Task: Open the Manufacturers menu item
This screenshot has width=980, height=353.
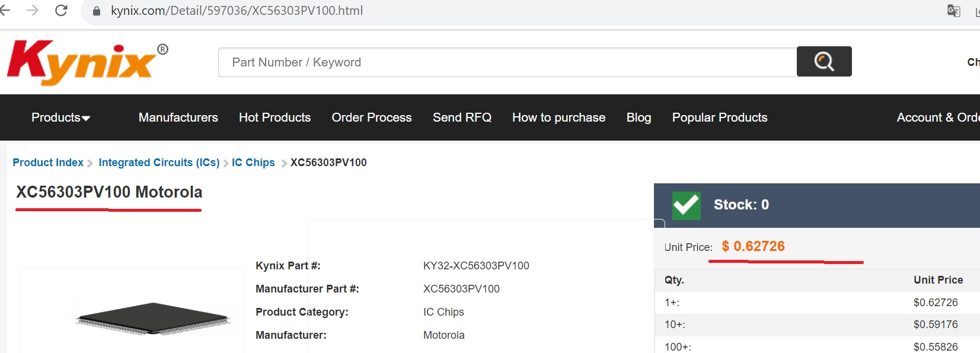Action: 178,117
